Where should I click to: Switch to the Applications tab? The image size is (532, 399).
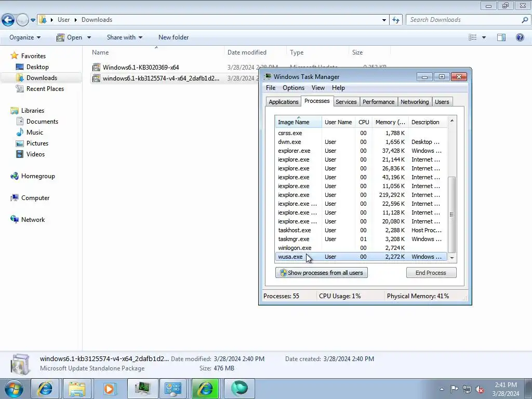[283, 102]
